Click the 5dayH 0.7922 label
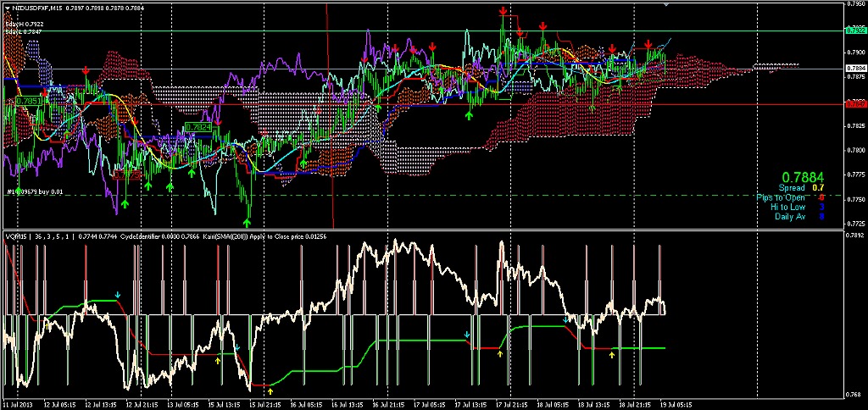Image resolution: width=868 pixels, height=410 pixels. 25,25
